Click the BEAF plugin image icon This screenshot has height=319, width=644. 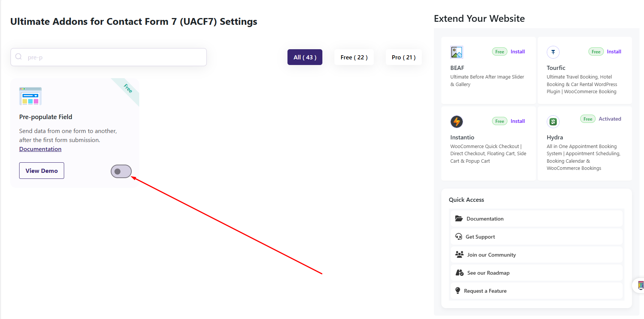pos(457,52)
